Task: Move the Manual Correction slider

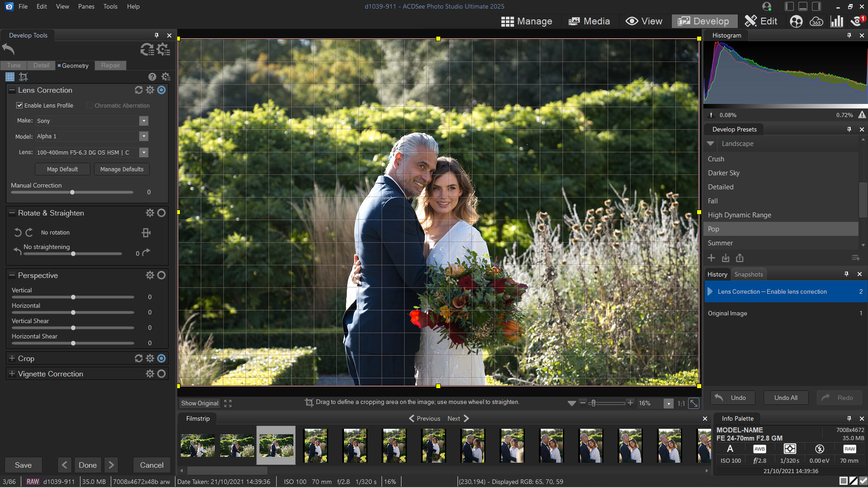Action: click(71, 192)
